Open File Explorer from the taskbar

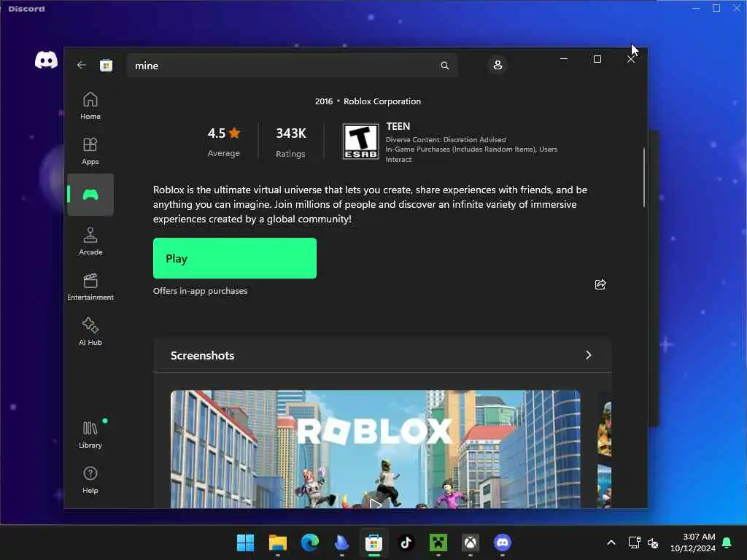coord(278,542)
